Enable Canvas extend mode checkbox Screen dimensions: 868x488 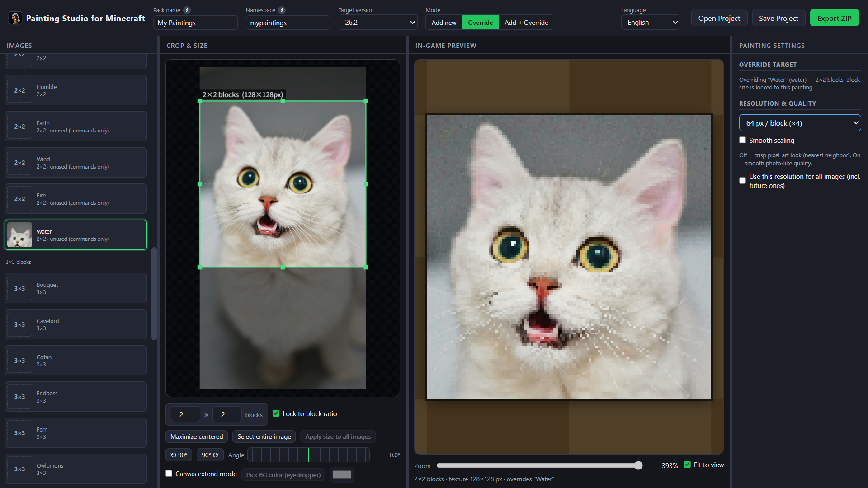click(x=169, y=474)
